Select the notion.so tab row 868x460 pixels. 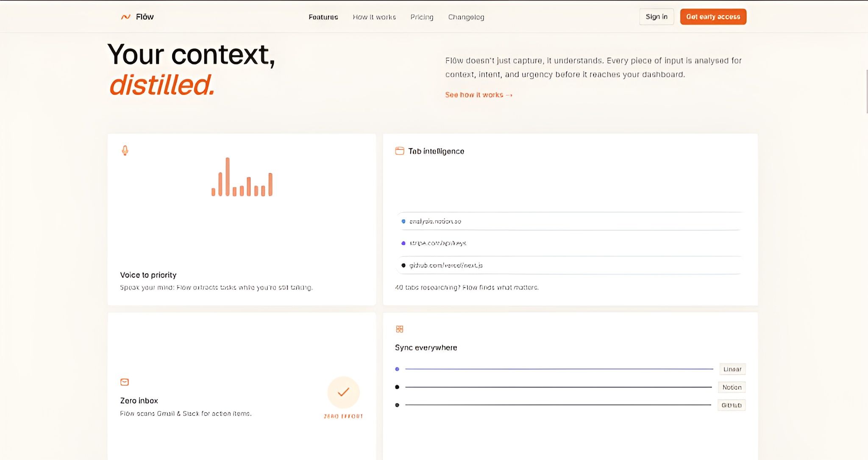tap(570, 221)
